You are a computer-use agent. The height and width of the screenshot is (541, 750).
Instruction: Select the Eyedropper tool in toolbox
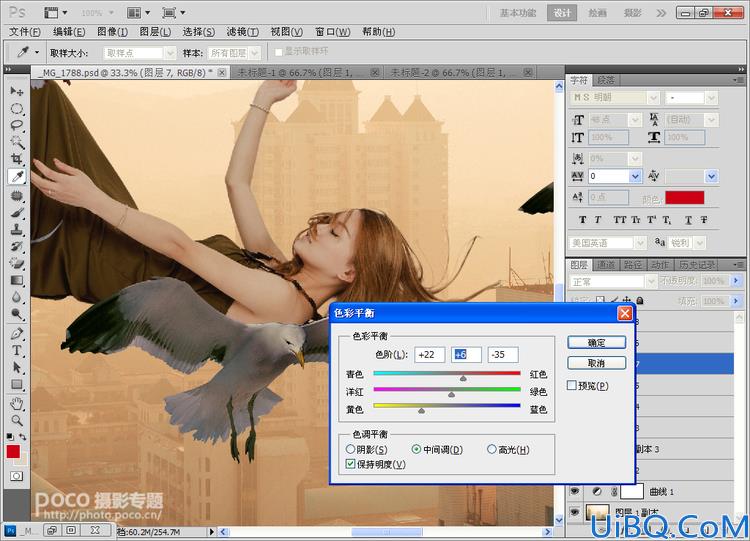click(x=17, y=177)
